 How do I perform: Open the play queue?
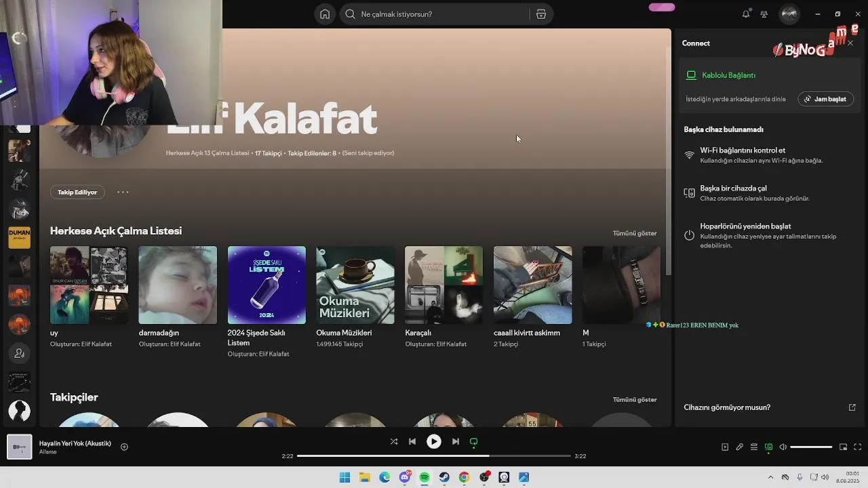(753, 447)
